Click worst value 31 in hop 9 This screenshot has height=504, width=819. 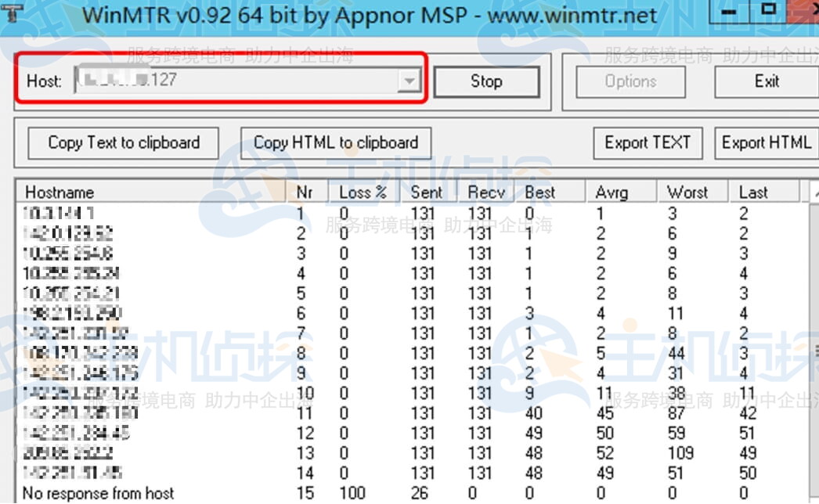(676, 373)
